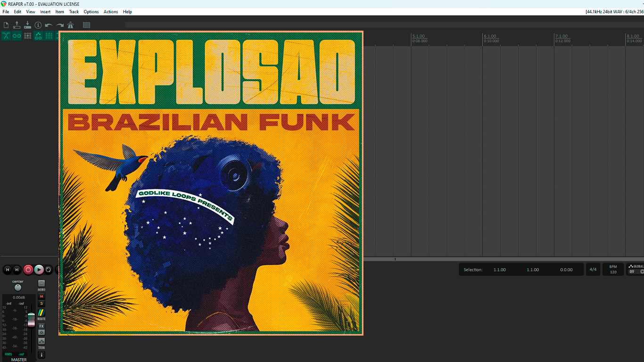Click master track info icon
The width and height of the screenshot is (644, 362).
pyautogui.click(x=41, y=355)
